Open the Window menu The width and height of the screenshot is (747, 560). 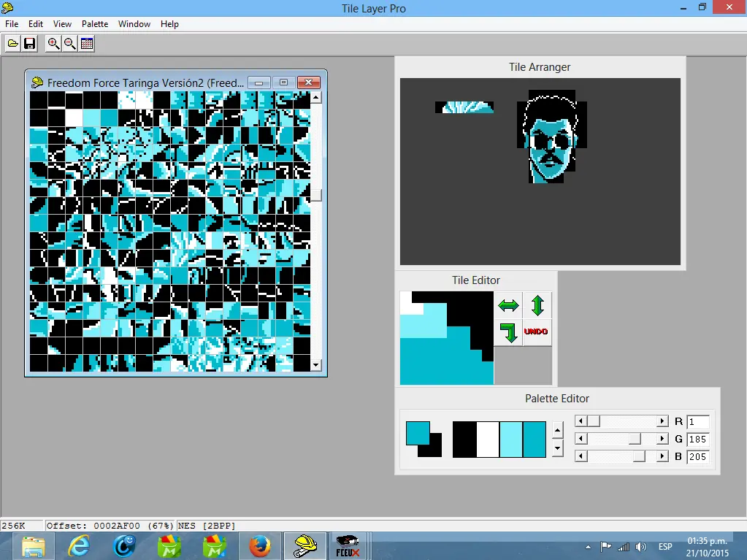pos(134,24)
